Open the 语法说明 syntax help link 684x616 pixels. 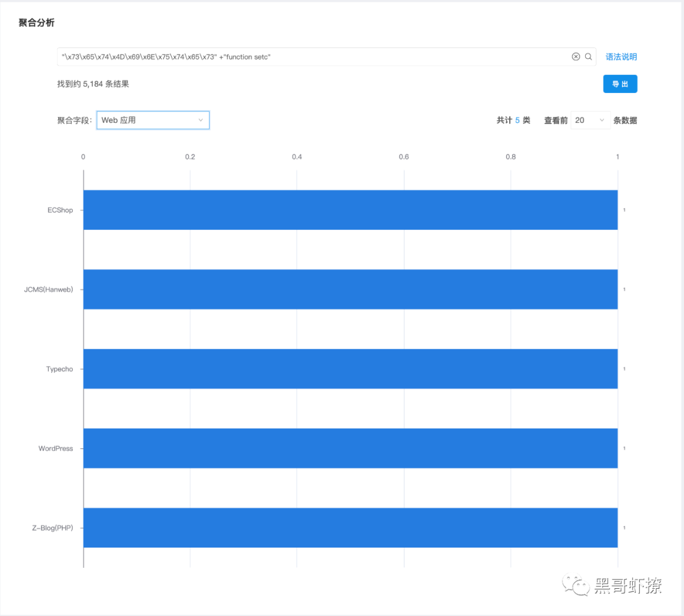coord(621,57)
